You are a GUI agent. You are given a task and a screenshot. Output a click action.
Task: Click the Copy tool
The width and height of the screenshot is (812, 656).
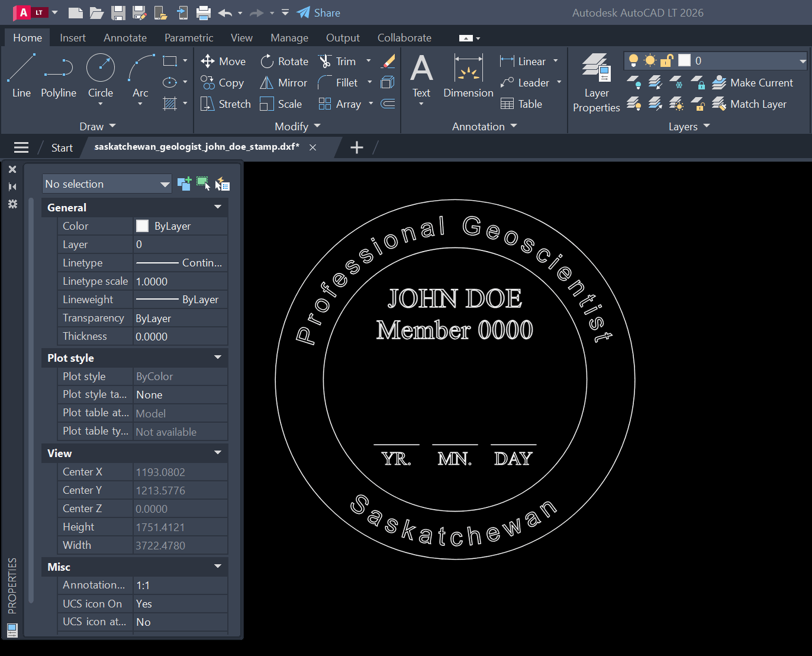tap(222, 83)
